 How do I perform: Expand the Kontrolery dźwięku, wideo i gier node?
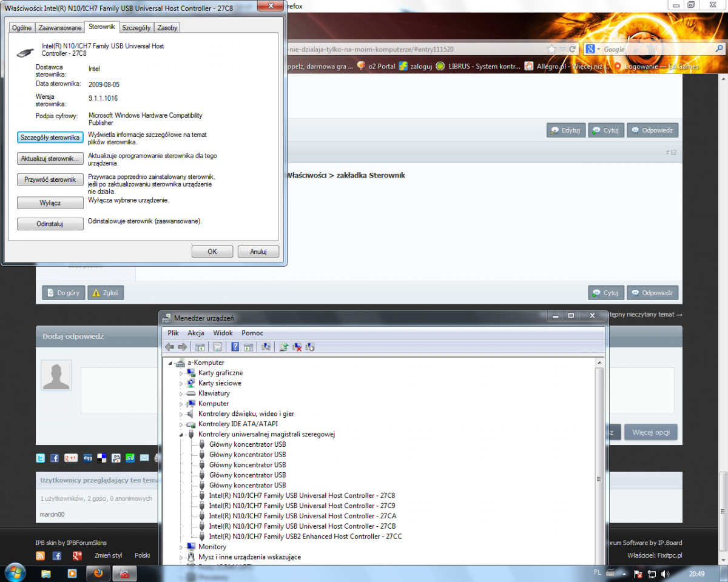pos(181,414)
